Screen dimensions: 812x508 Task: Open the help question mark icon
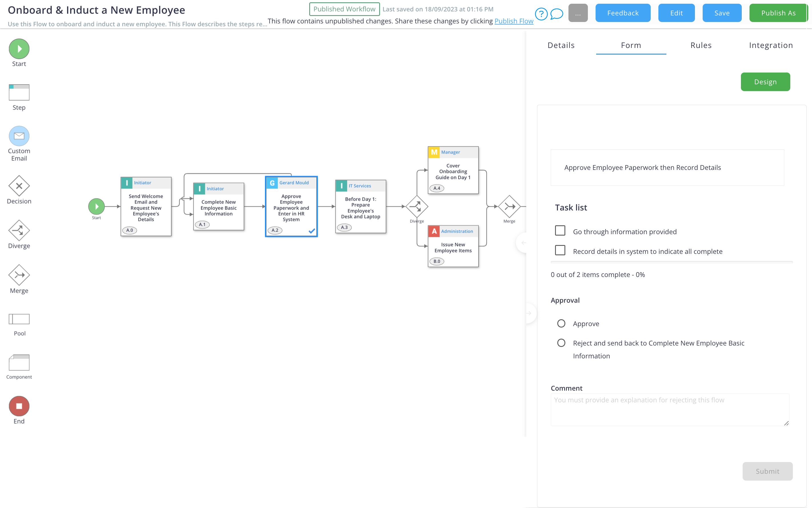[x=541, y=14]
